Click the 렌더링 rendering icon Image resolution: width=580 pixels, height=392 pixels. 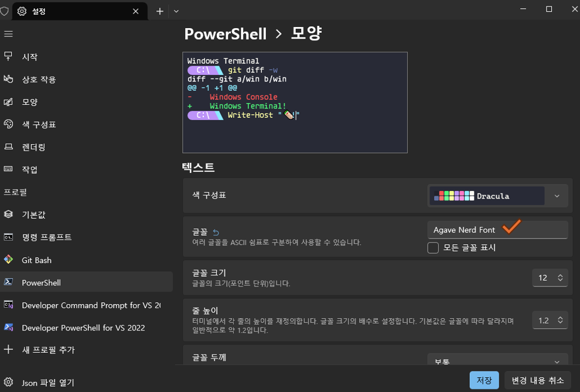point(8,147)
